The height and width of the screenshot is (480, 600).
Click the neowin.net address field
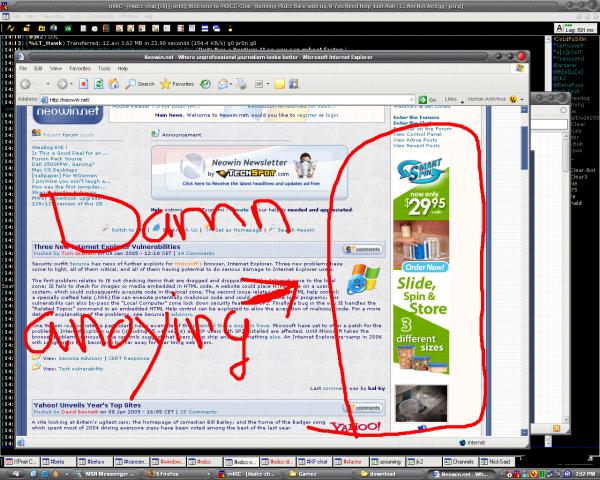(228, 100)
